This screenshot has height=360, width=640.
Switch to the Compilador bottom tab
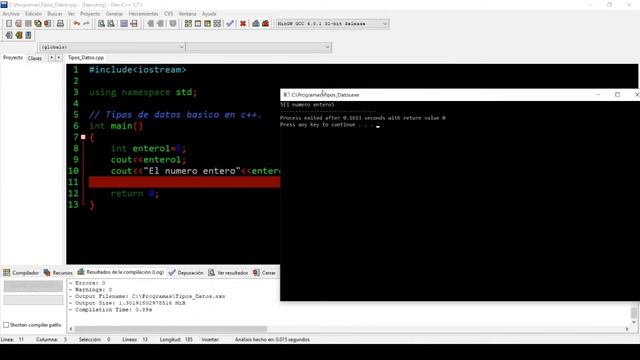tap(21, 273)
